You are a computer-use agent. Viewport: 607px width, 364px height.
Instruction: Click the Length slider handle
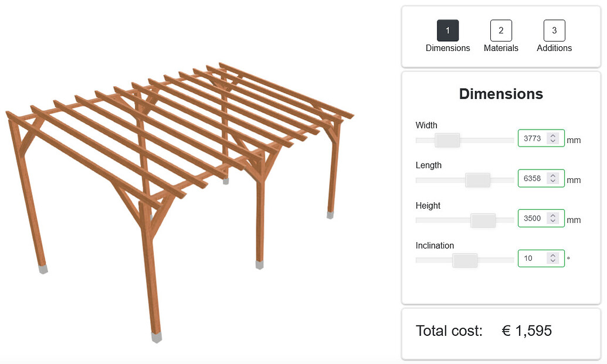478,181
